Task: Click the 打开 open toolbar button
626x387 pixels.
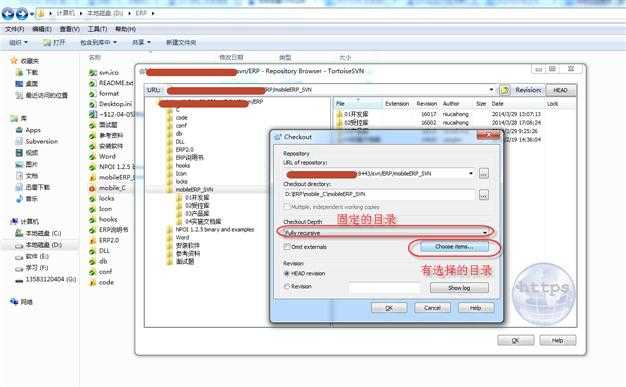Action: (x=54, y=42)
